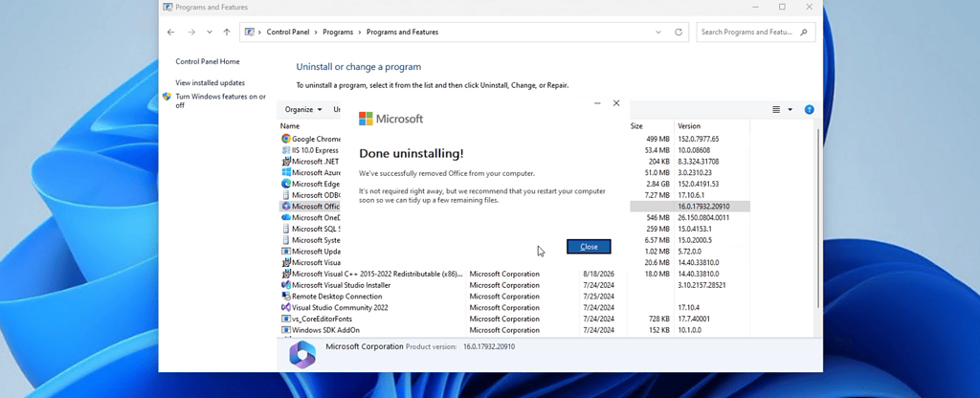Image resolution: width=980 pixels, height=398 pixels.
Task: Click Programs in the address breadcrumb
Action: (x=338, y=32)
